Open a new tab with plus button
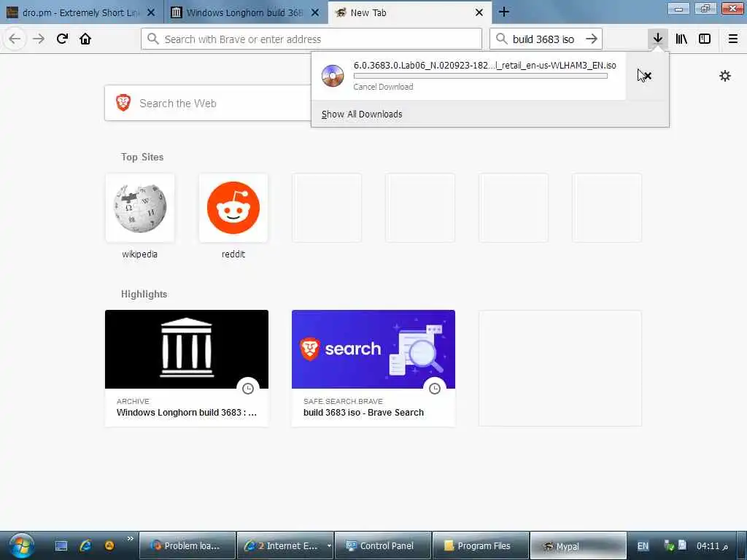Viewport: 747px width, 560px height. point(503,12)
